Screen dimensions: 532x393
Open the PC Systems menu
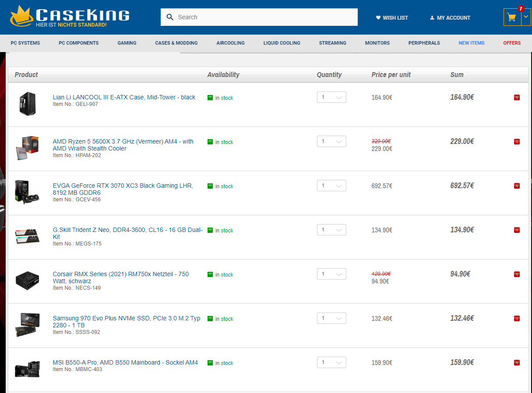click(x=25, y=43)
